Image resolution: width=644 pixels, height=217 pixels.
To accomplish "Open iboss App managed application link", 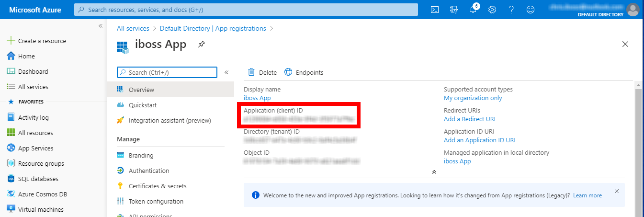I will click(x=457, y=161).
